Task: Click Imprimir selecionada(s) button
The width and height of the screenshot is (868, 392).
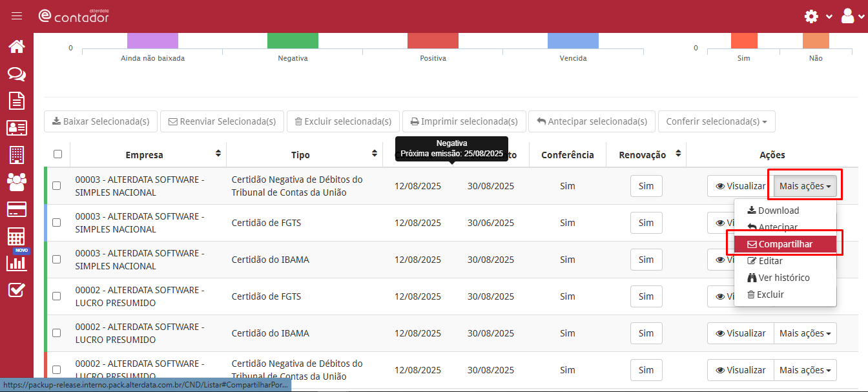Action: click(464, 121)
